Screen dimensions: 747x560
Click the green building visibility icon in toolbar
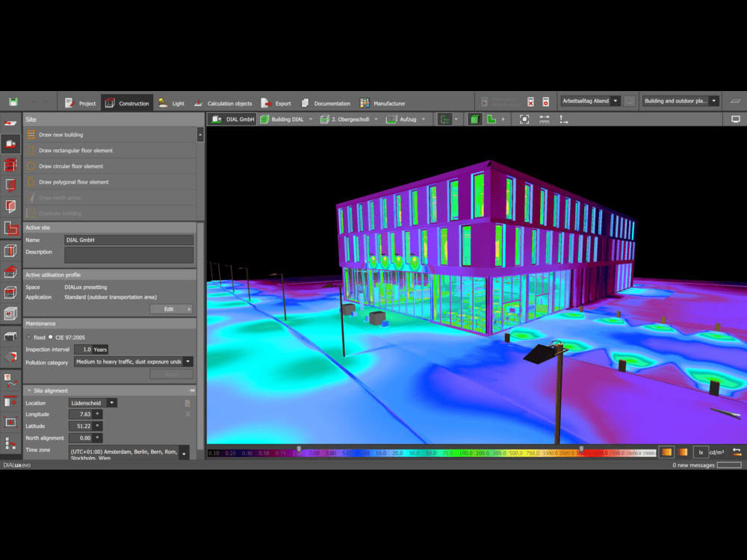(x=474, y=119)
